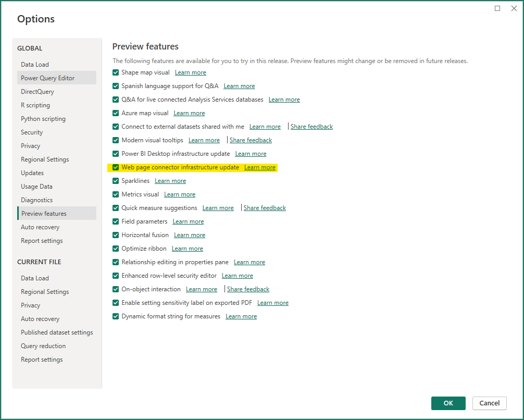Viewport: 524px width, 420px height.
Task: Open Published dataset settings
Action: click(57, 332)
